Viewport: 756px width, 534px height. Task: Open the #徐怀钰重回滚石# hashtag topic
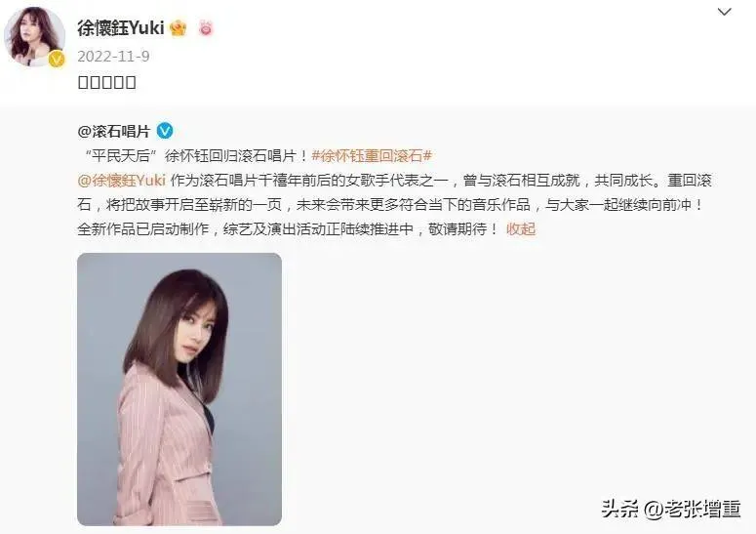(x=372, y=155)
